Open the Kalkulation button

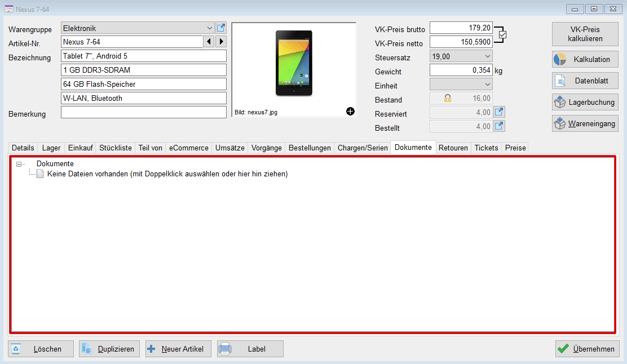pos(585,60)
